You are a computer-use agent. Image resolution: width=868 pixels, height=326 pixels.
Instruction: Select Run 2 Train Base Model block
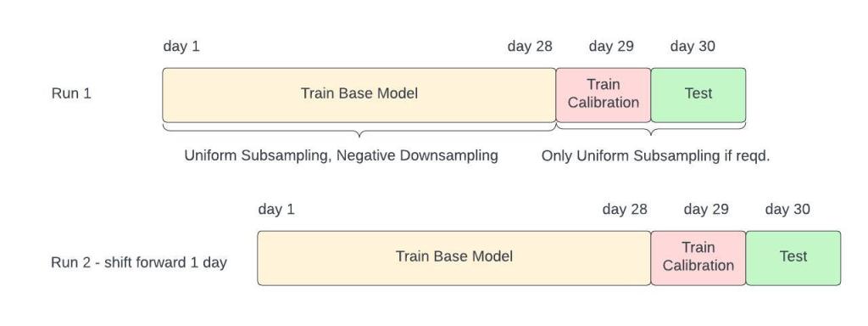pyautogui.click(x=454, y=258)
